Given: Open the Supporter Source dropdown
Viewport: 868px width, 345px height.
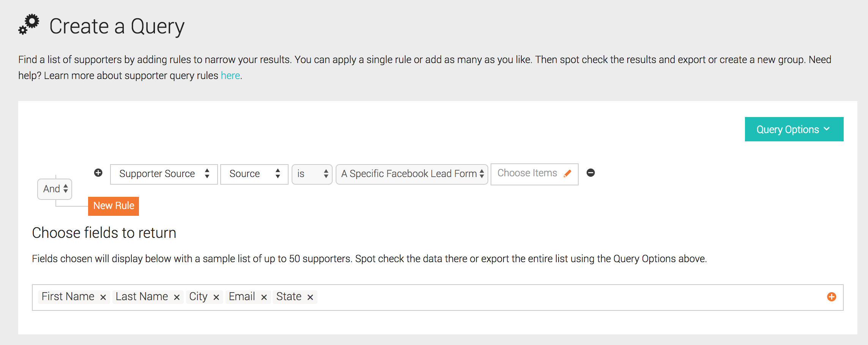Looking at the screenshot, I should click(x=163, y=174).
